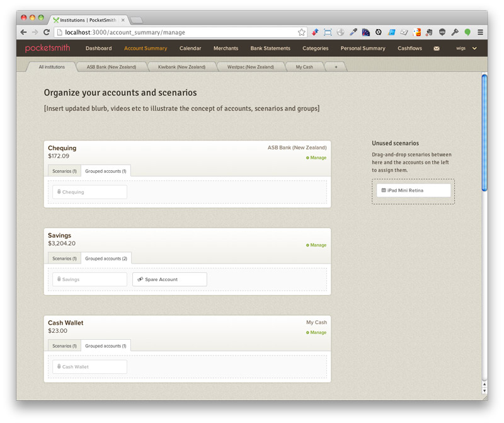This screenshot has width=504, height=423.
Task: Select Grouped accounts (2) tab under Savings
Action: pos(106,258)
